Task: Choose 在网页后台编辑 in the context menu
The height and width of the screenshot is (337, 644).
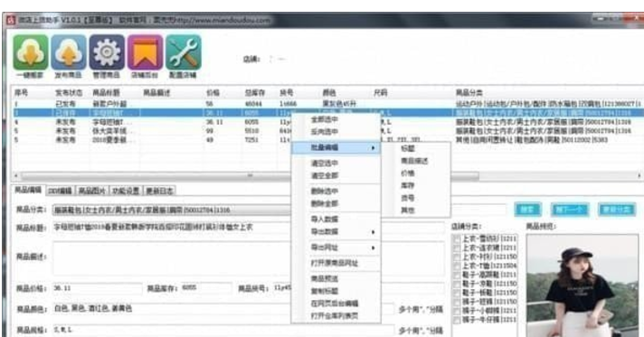Action: click(x=336, y=304)
